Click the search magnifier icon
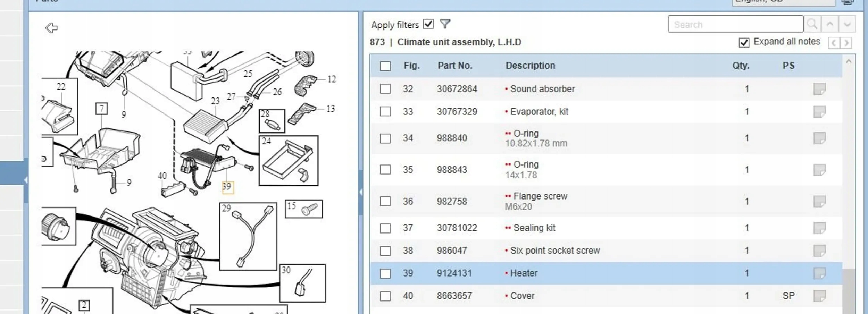 (x=812, y=24)
